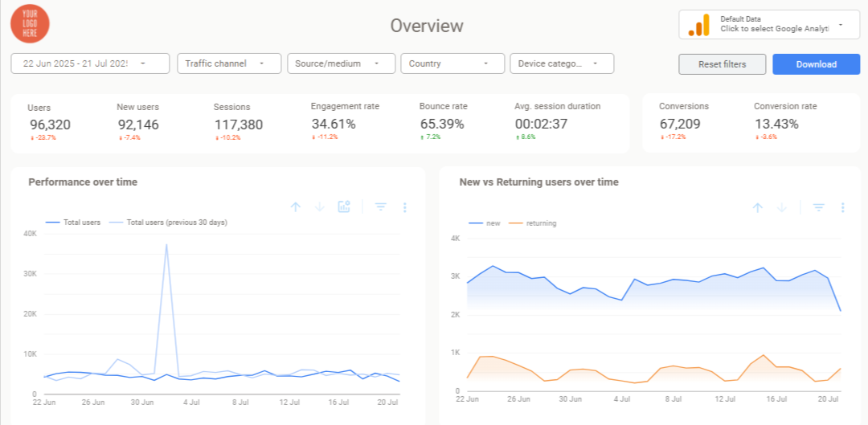868x425 pixels.
Task: Click the Users scorecard value 96,320
Action: point(50,125)
